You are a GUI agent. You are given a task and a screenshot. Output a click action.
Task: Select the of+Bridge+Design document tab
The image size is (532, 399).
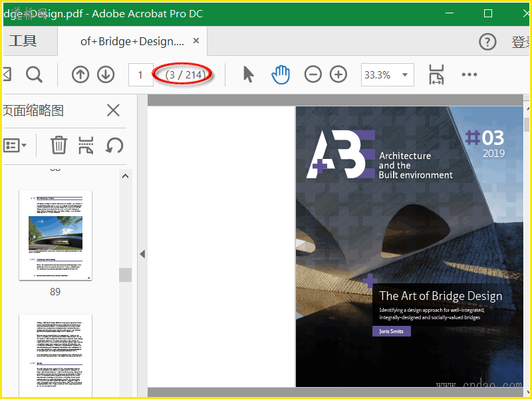[x=132, y=41]
